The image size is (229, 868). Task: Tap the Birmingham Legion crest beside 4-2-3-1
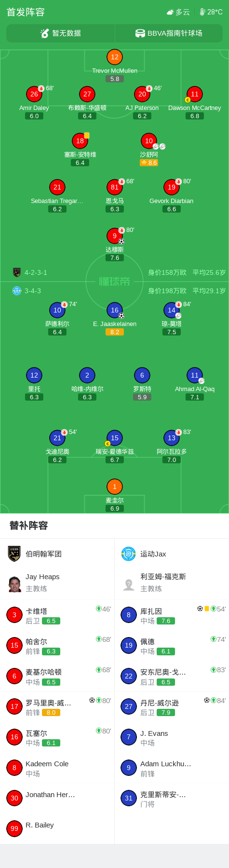(17, 272)
